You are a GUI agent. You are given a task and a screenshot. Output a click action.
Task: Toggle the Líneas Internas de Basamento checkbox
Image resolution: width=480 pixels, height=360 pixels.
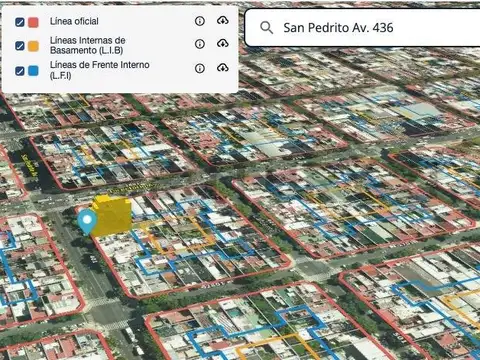(20, 46)
